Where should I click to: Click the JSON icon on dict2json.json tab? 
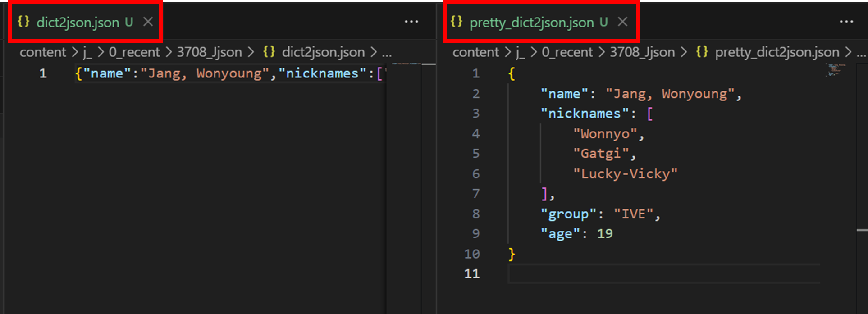[x=23, y=21]
